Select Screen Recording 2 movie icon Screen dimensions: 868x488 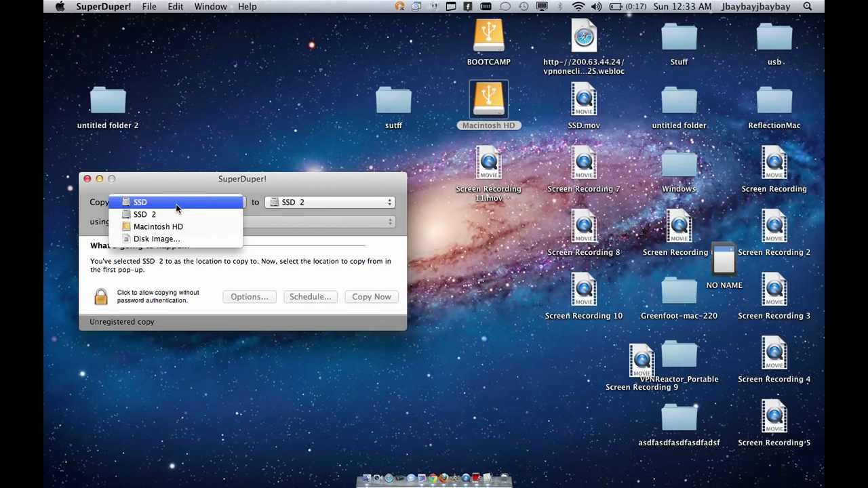774,226
